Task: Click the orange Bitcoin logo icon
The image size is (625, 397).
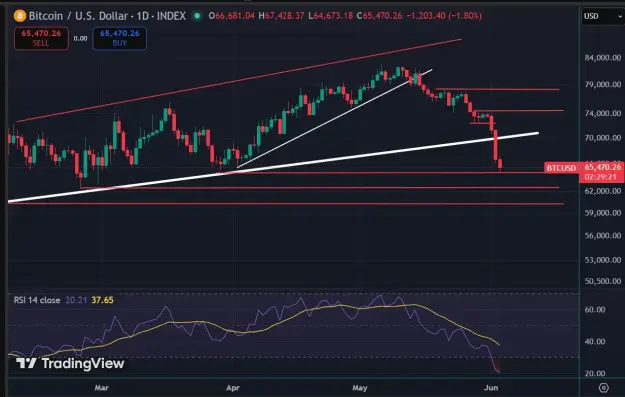Action: pos(20,16)
